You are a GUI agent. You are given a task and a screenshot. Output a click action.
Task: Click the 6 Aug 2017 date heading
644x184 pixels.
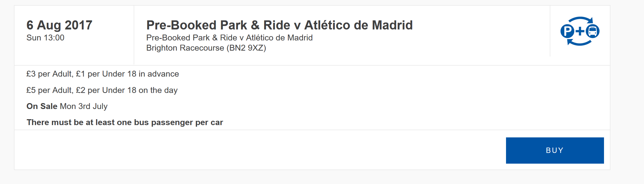click(59, 25)
